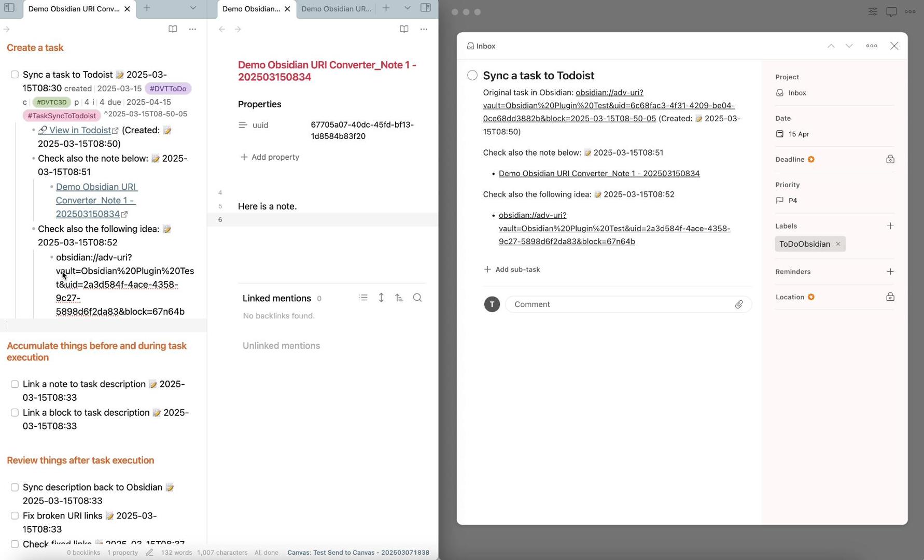Screen dimensions: 924x560
Task: Go to previous task in Todoist
Action: coord(831,46)
